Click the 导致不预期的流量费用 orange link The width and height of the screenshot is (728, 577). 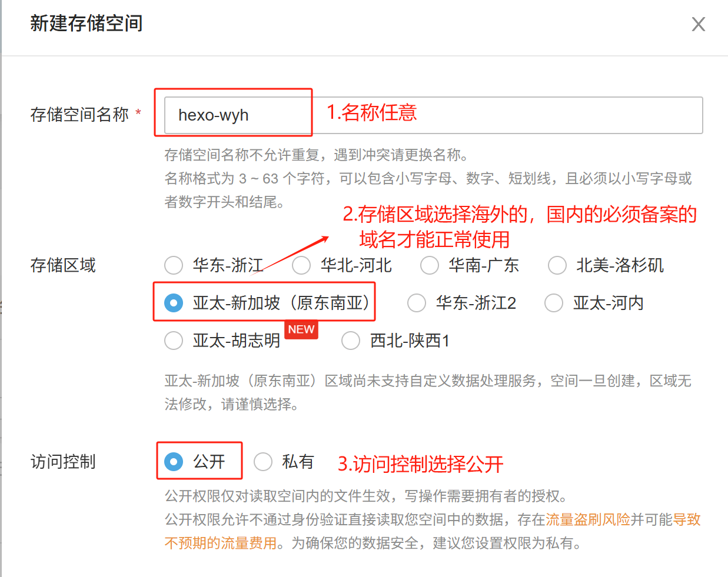[x=221, y=543]
